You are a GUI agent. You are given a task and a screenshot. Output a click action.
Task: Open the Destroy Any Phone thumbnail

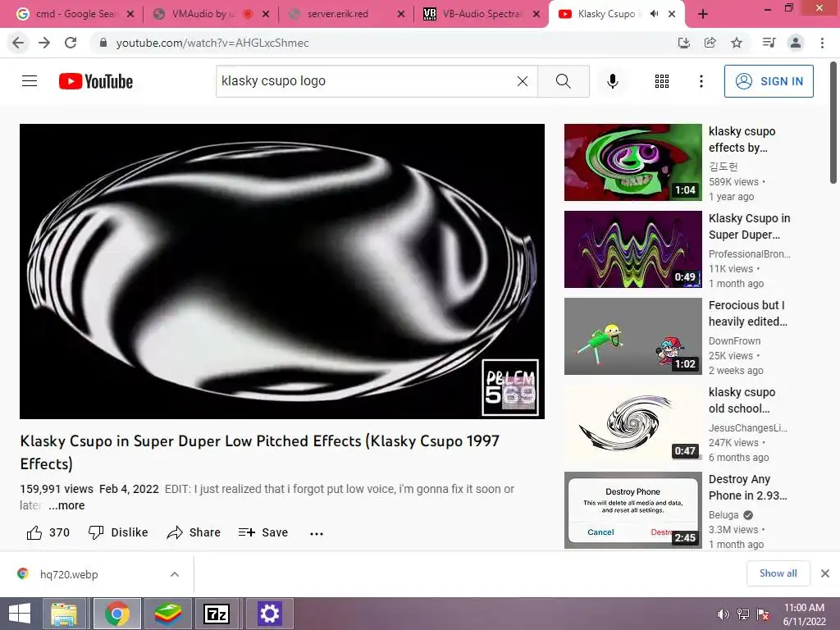click(x=632, y=510)
